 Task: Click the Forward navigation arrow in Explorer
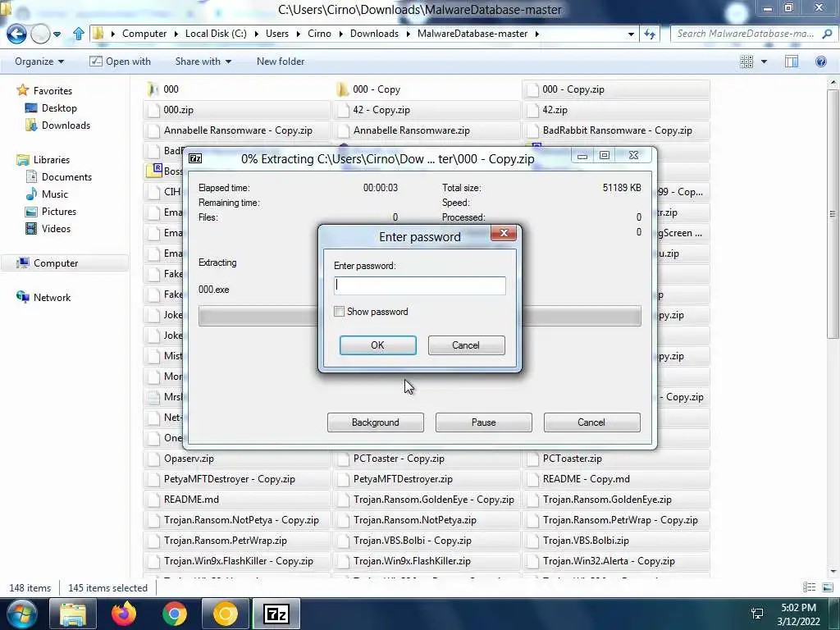pos(40,34)
